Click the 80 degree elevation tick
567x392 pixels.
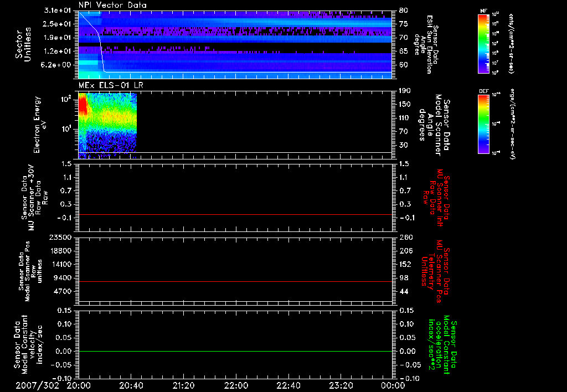404,11
